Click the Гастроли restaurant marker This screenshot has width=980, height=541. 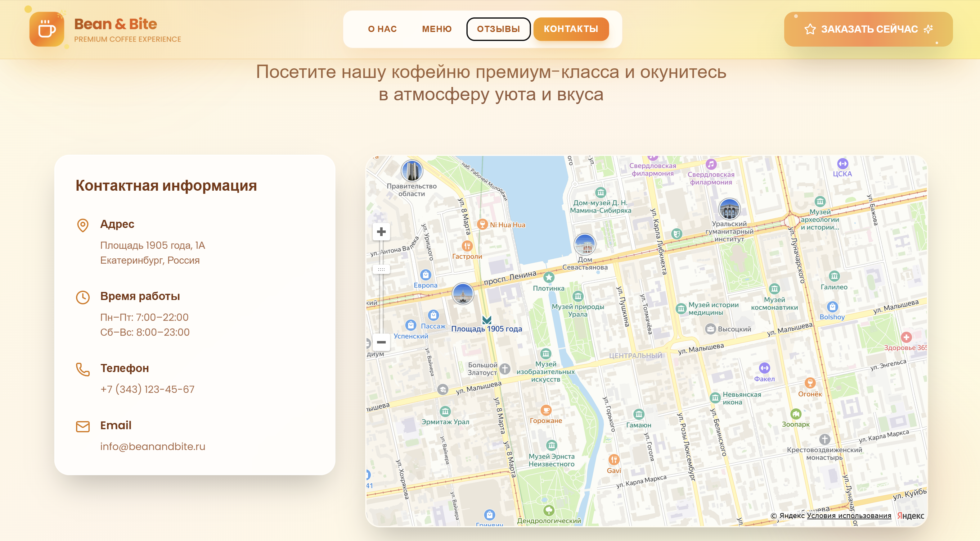click(467, 246)
